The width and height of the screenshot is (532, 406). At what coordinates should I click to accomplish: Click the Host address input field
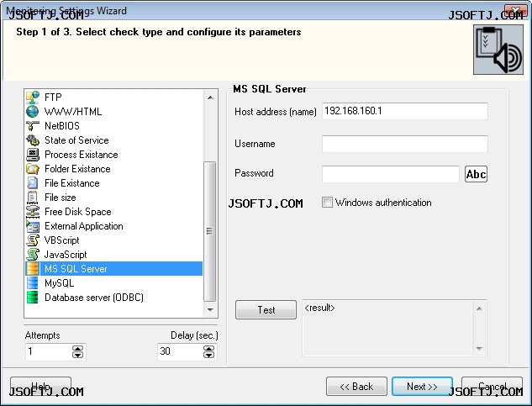(405, 111)
